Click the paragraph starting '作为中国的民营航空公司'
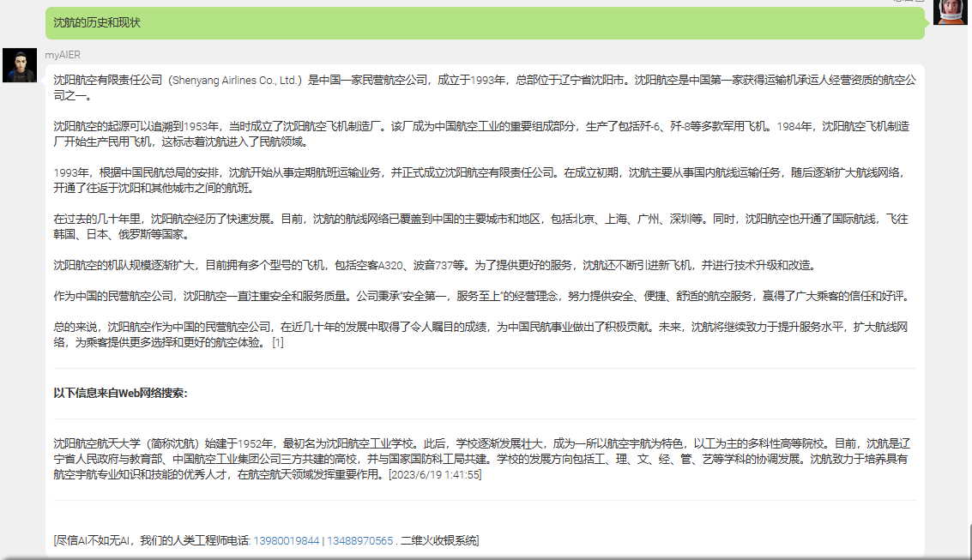 [481, 297]
